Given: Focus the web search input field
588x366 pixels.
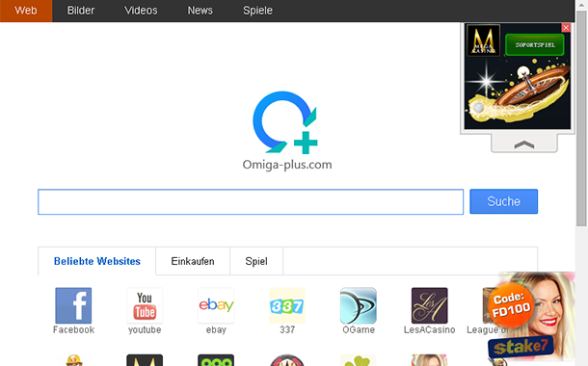Looking at the screenshot, I should (x=251, y=202).
